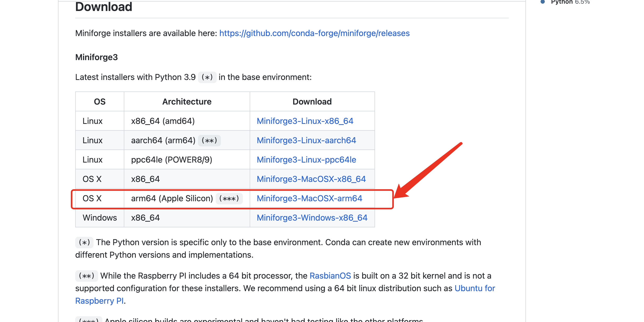644x322 pixels.
Task: Click the Miniforge3-Linux-aarch64 download link
Action: click(x=306, y=140)
